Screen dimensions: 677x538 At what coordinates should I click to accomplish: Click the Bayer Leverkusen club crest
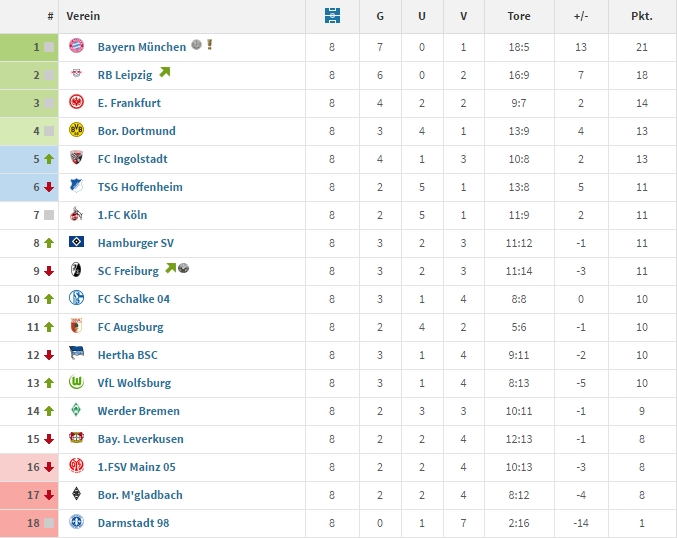tap(76, 439)
